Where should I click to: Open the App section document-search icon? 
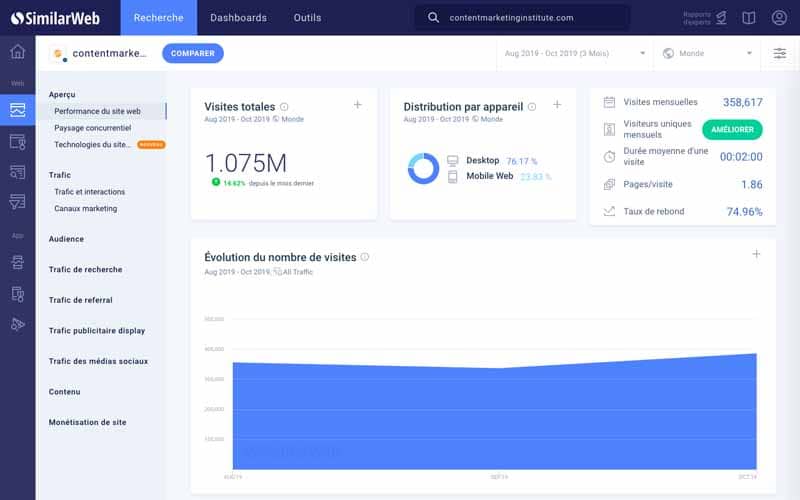point(18,294)
